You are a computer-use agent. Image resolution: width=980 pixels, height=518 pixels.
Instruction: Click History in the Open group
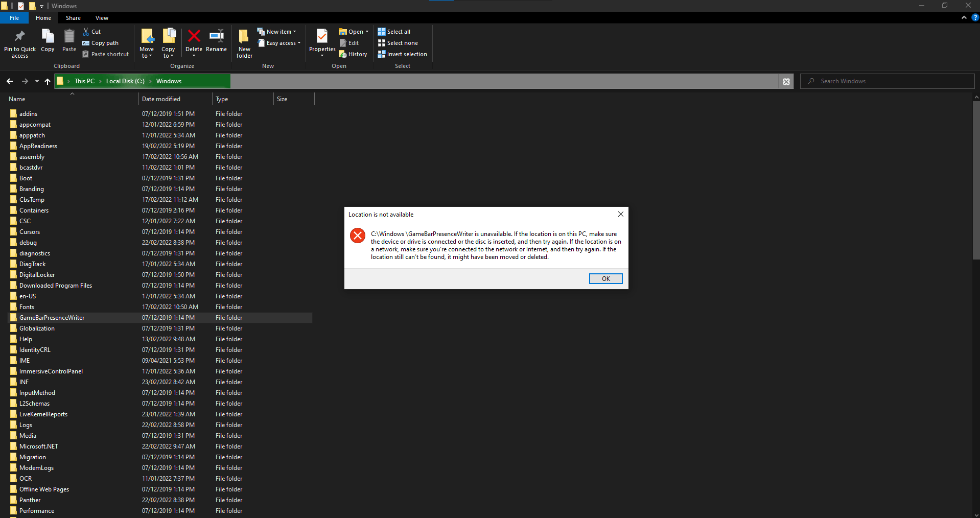(x=353, y=54)
